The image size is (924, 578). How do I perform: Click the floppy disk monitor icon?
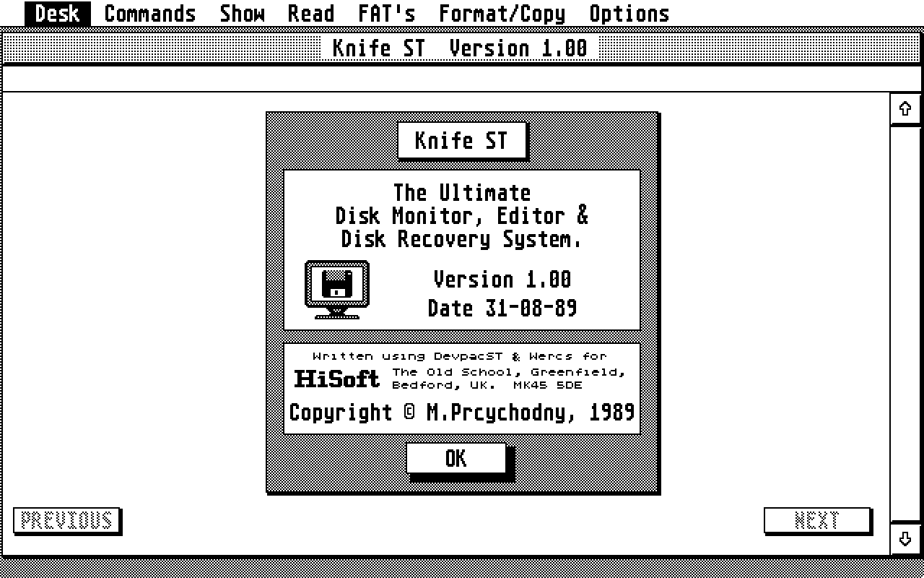[x=337, y=290]
